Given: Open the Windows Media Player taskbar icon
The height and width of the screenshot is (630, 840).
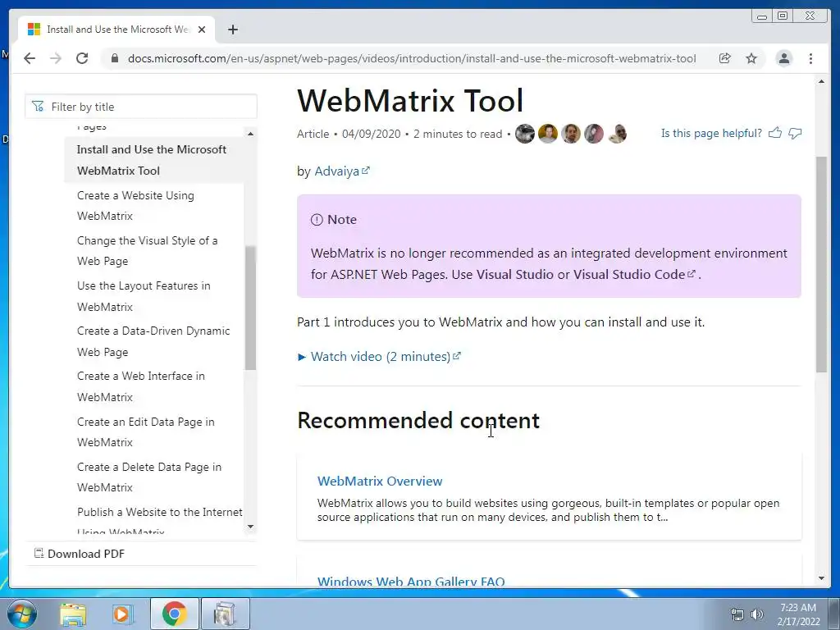Looking at the screenshot, I should [x=123, y=614].
